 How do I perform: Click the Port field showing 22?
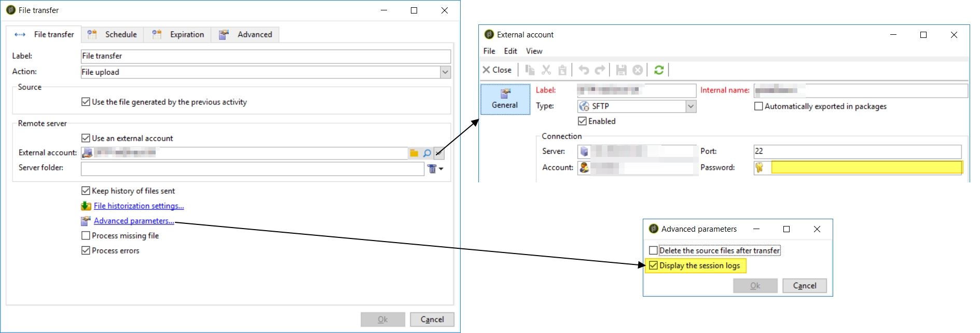tap(857, 151)
